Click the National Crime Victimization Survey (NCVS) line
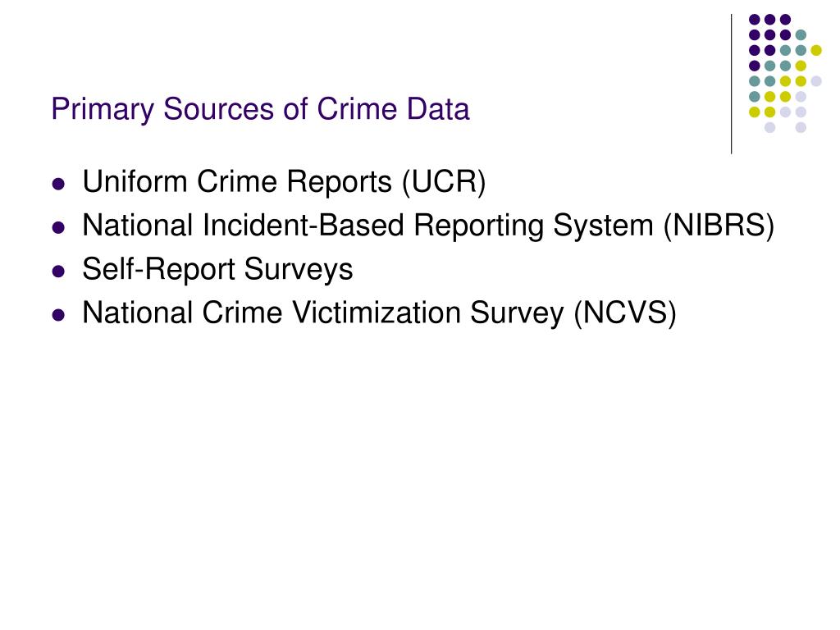The width and height of the screenshot is (840, 630). (x=379, y=313)
